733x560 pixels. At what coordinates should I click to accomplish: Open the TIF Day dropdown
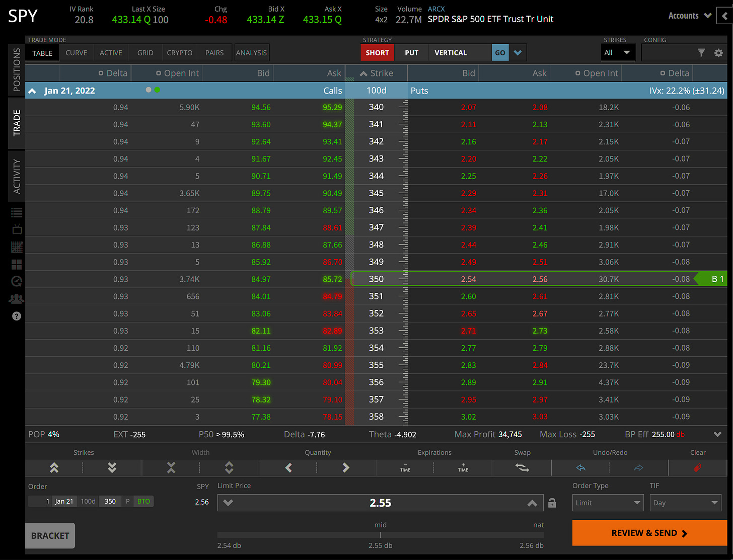point(686,503)
